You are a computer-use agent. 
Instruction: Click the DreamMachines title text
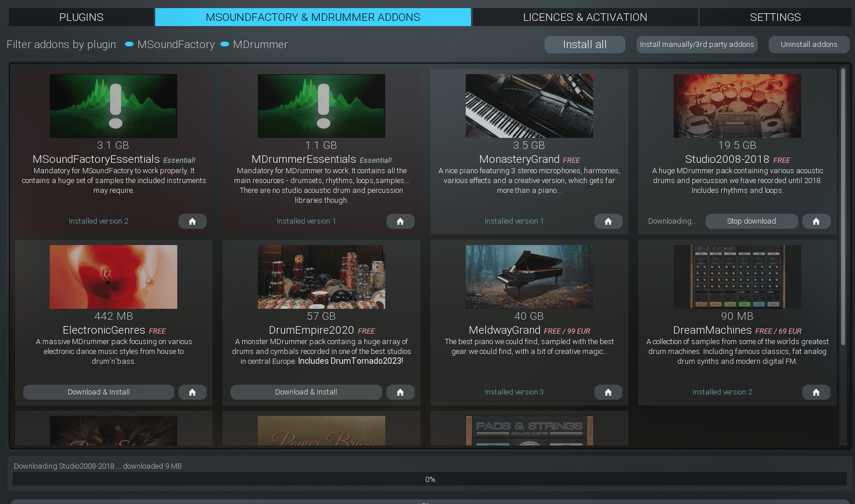pyautogui.click(x=712, y=330)
